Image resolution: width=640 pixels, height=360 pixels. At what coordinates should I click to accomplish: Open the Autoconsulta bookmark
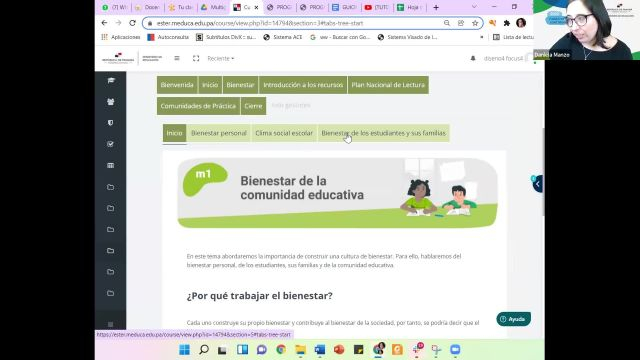click(168, 37)
